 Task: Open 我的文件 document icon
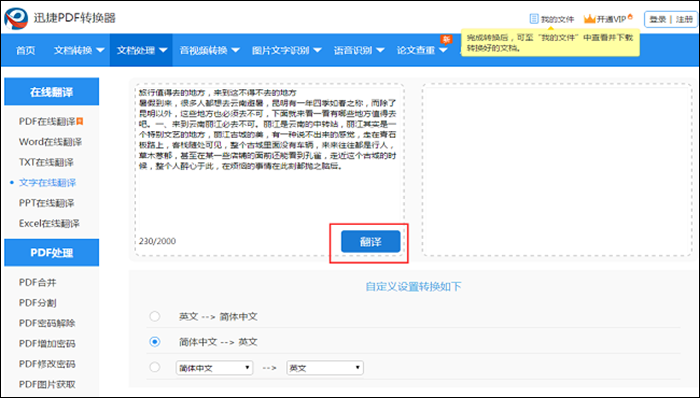(x=533, y=19)
